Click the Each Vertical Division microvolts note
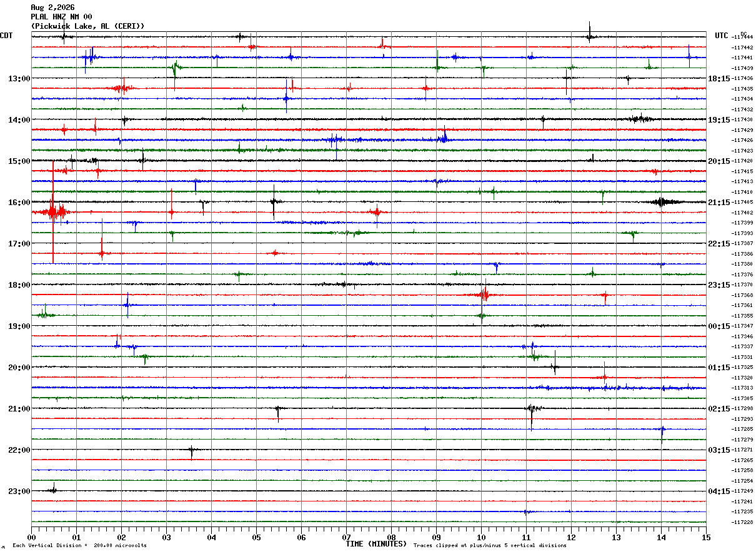Viewport: 756px width, 554px height. (79, 545)
